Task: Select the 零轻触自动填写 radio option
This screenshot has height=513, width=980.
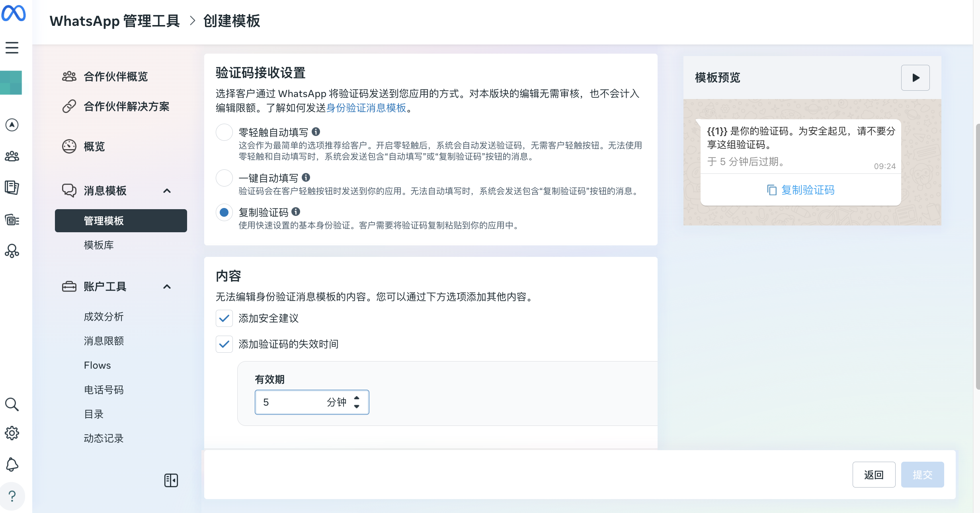Action: [224, 132]
